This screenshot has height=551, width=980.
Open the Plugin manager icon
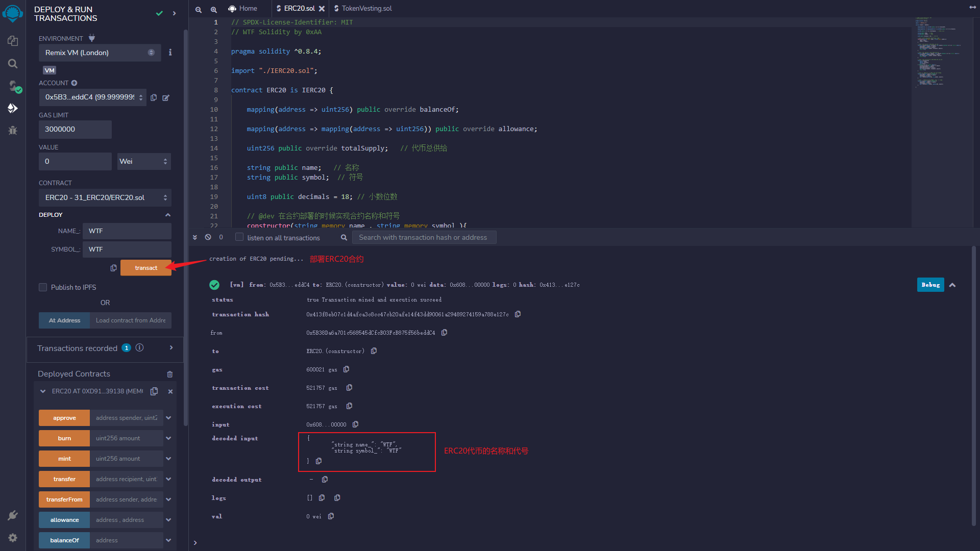[13, 515]
